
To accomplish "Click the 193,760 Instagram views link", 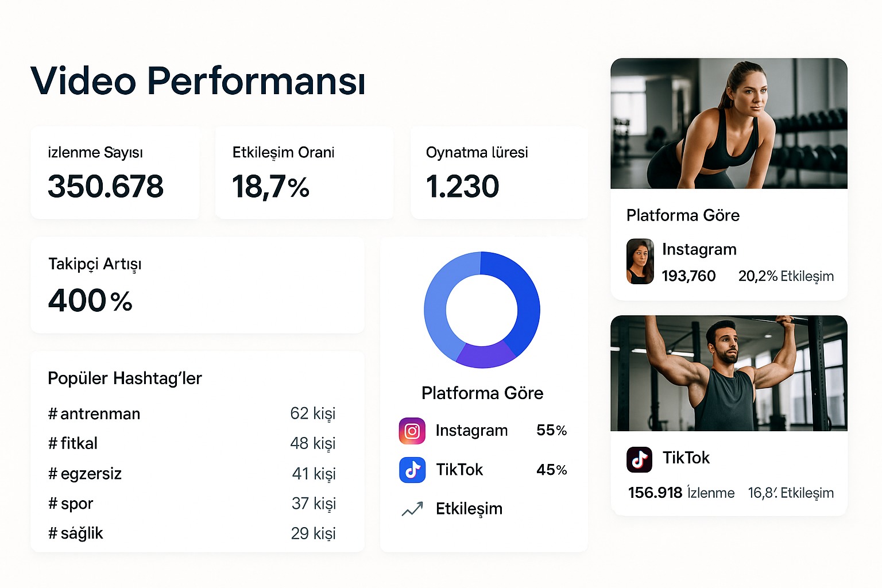I will tap(689, 276).
